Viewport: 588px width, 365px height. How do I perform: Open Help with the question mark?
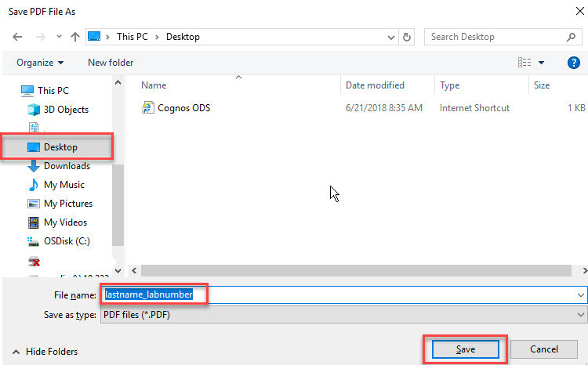pyautogui.click(x=573, y=63)
